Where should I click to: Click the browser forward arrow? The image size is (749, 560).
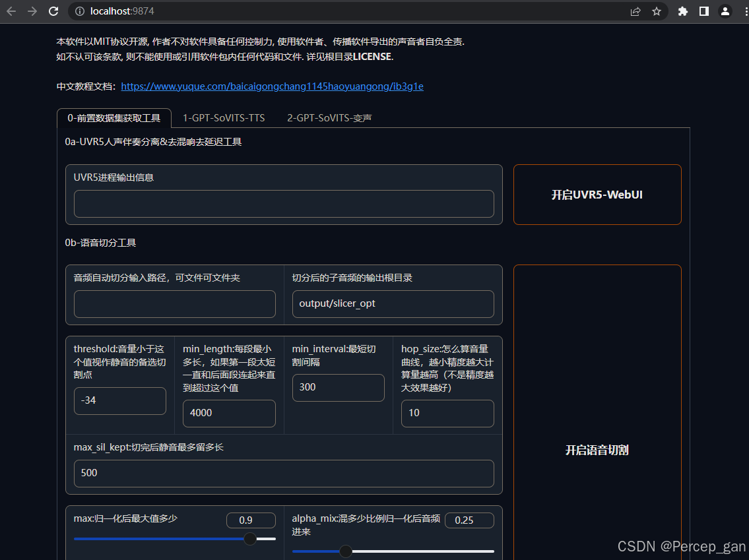(32, 11)
